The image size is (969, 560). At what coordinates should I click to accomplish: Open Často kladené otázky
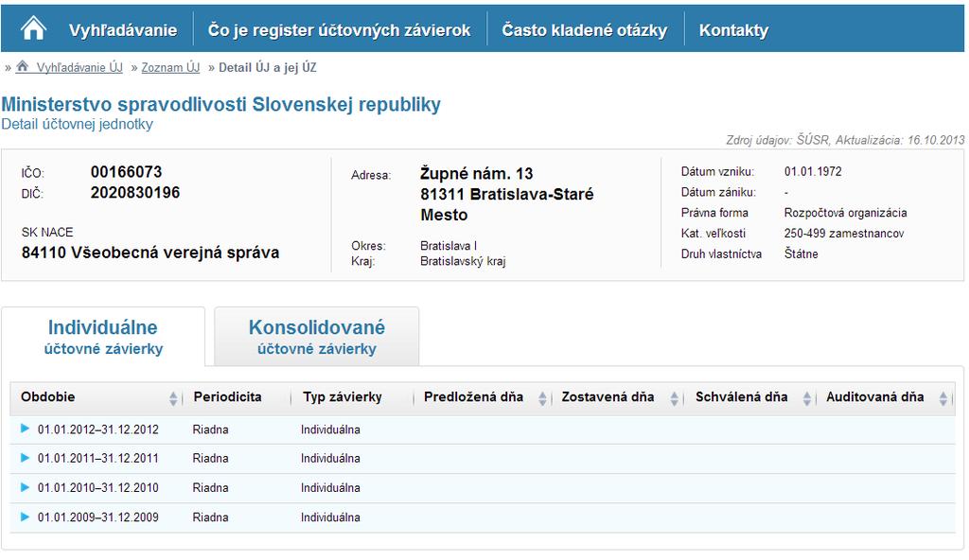pos(585,29)
